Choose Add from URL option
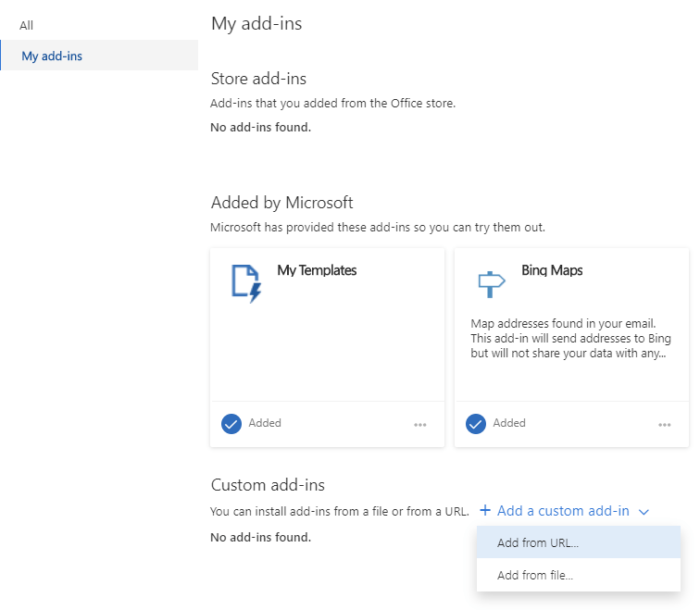This screenshot has height=610, width=700. (x=538, y=543)
